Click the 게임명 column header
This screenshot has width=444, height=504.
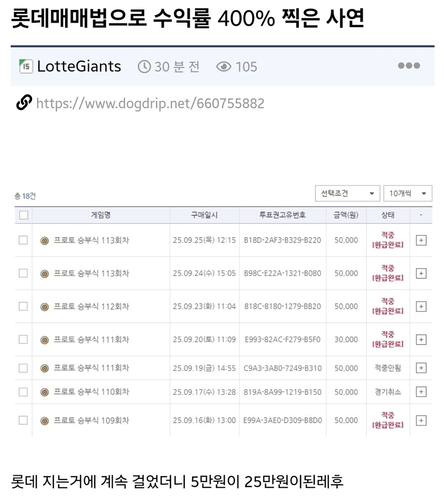tap(101, 215)
